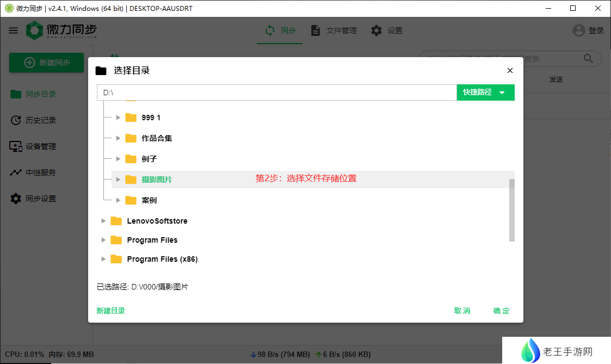Click the directory list scrollbar thumb
This screenshot has height=364, width=611.
[511, 210]
